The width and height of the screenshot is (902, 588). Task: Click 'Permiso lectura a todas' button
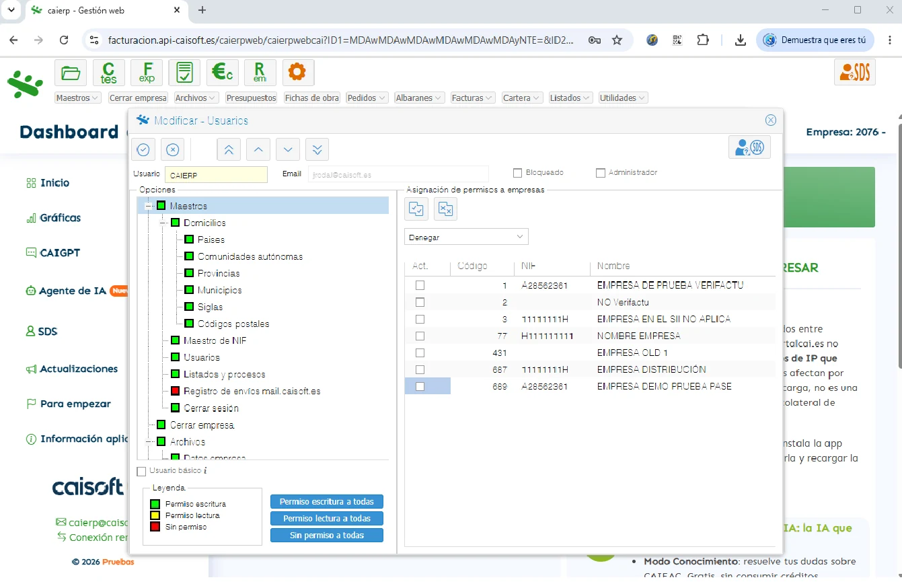click(327, 519)
